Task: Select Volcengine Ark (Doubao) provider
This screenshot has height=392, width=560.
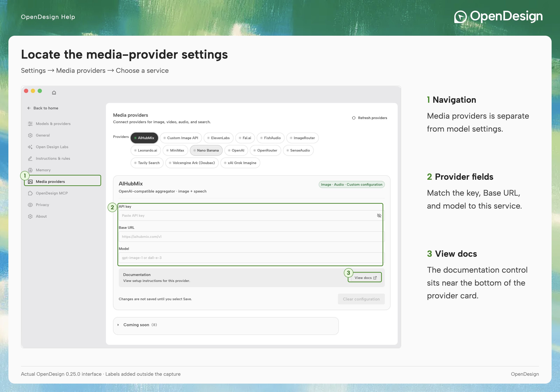Action: click(192, 163)
